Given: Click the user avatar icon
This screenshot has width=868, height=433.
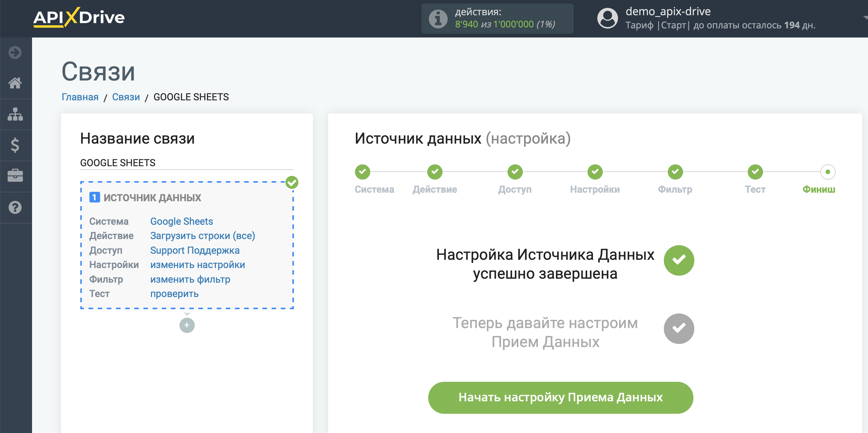Looking at the screenshot, I should pyautogui.click(x=607, y=19).
